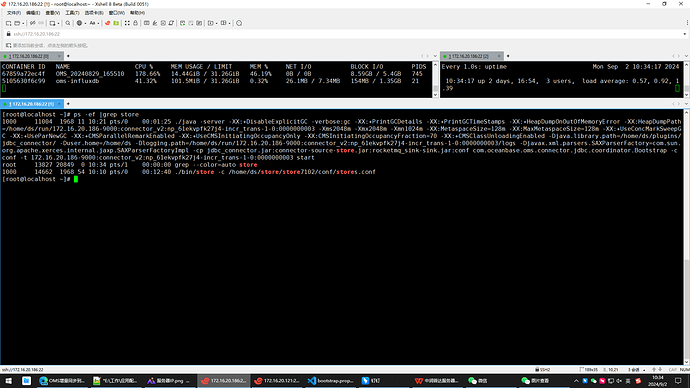
Task: Click the tile layout toolbar icon
Action: click(224, 23)
